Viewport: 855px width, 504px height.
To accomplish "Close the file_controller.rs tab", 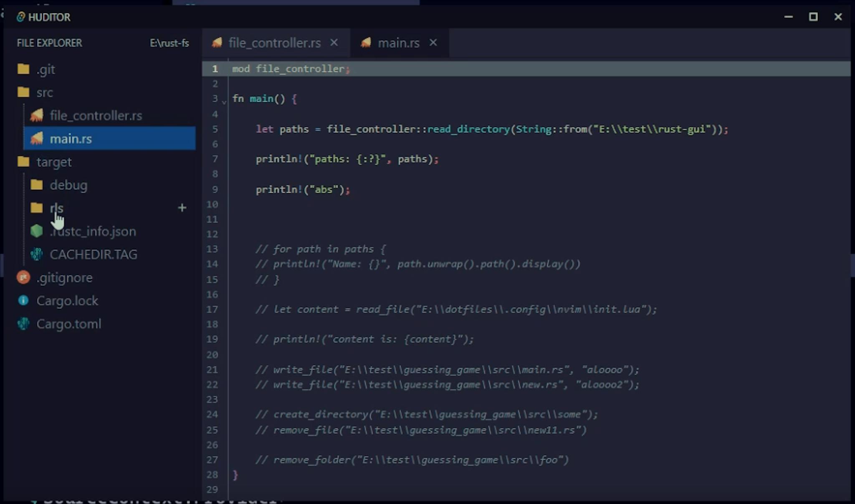I will pyautogui.click(x=334, y=43).
